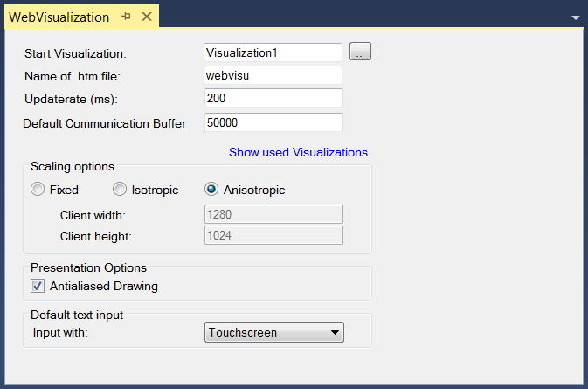The width and height of the screenshot is (588, 389).
Task: Edit the Name of .htm file field
Action: tap(273, 75)
